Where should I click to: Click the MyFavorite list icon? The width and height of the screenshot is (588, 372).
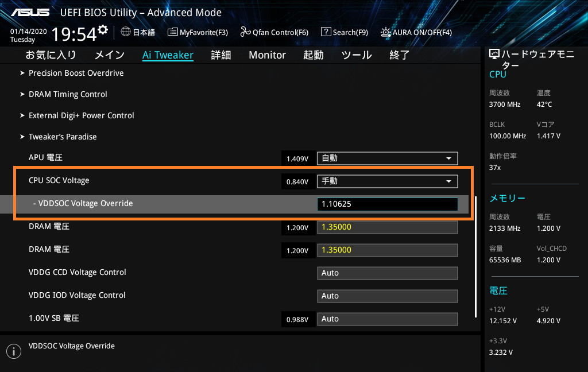pos(172,32)
